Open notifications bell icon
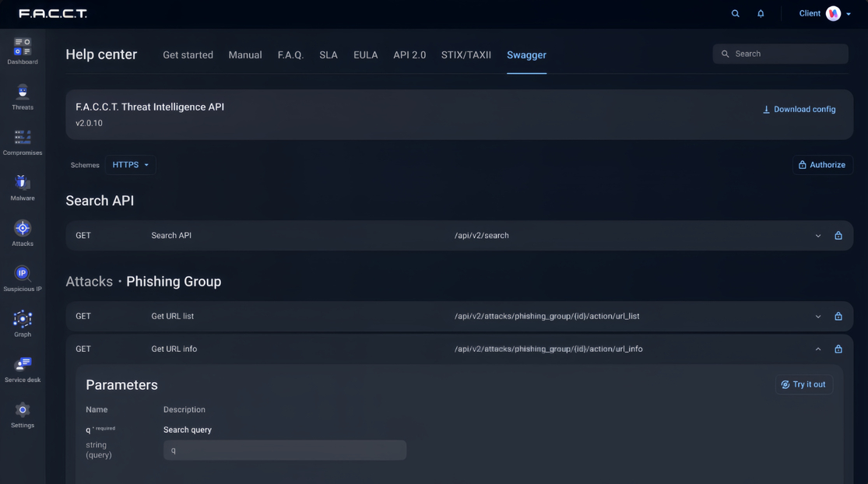Image resolution: width=868 pixels, height=484 pixels. coord(761,13)
